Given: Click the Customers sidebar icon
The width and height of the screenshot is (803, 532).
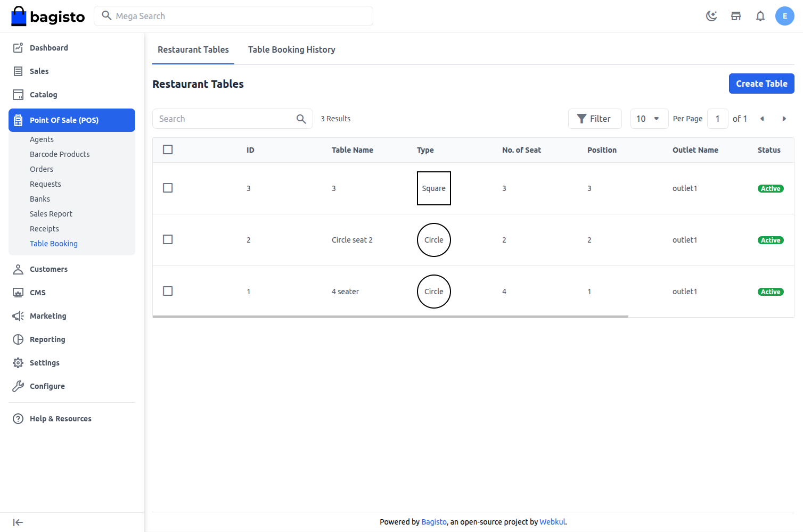Looking at the screenshot, I should coord(18,269).
